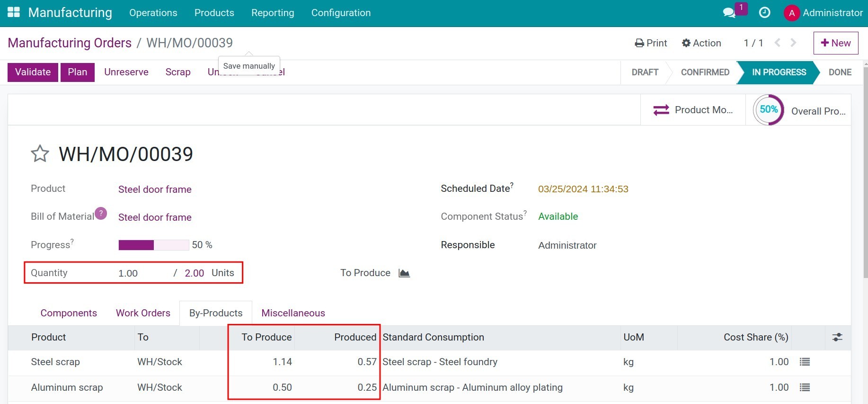
Task: Go to previous record arrow
Action: (777, 43)
